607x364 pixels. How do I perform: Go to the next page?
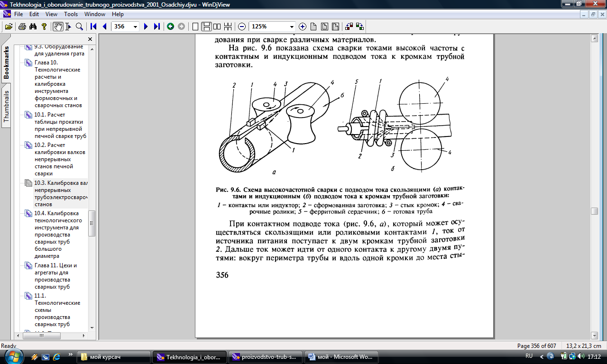pyautogui.click(x=146, y=27)
